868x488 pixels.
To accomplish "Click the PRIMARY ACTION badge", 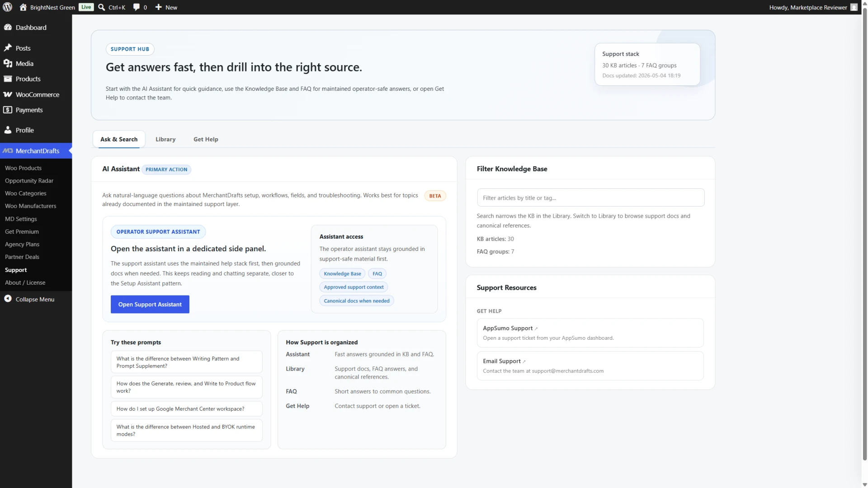I will pyautogui.click(x=166, y=169).
